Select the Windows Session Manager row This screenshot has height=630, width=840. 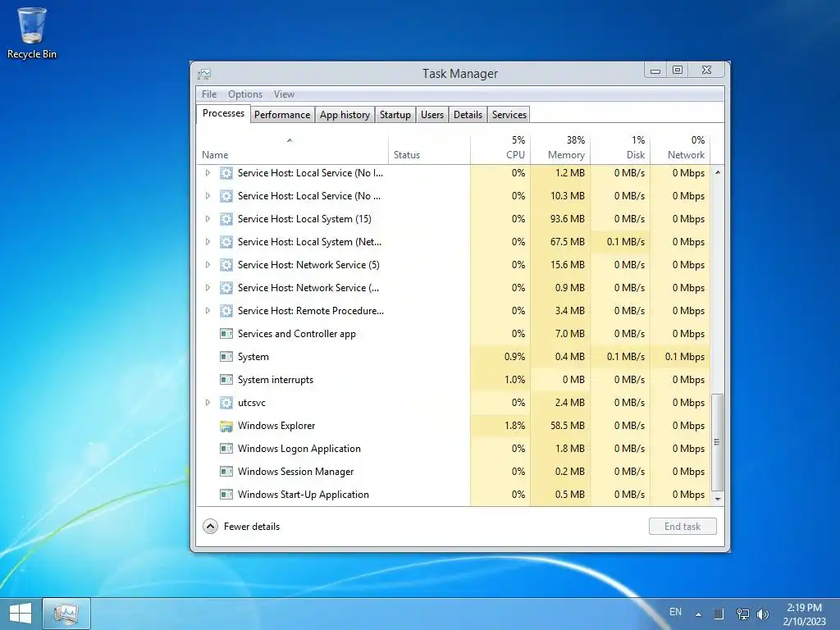coord(453,472)
